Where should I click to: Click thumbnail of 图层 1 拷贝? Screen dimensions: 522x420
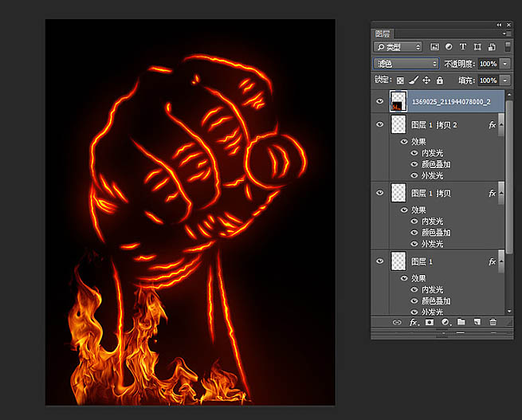coord(398,193)
